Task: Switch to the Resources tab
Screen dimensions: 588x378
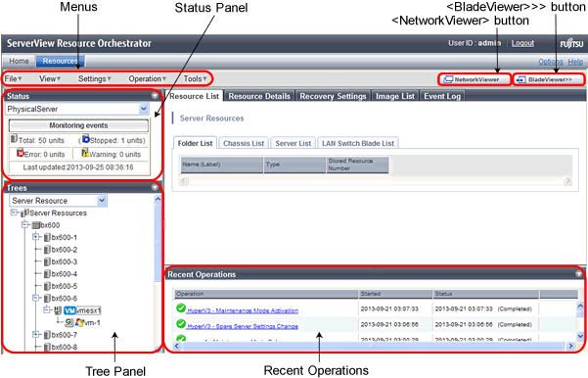Action: tap(60, 61)
